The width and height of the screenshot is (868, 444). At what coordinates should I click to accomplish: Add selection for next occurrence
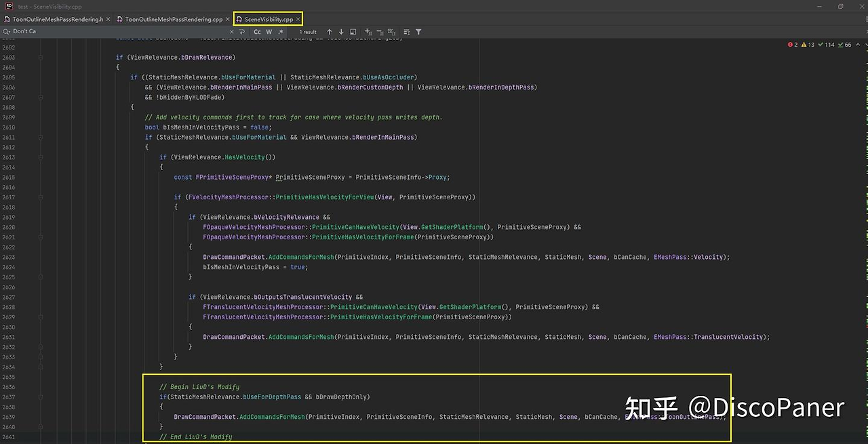point(368,31)
